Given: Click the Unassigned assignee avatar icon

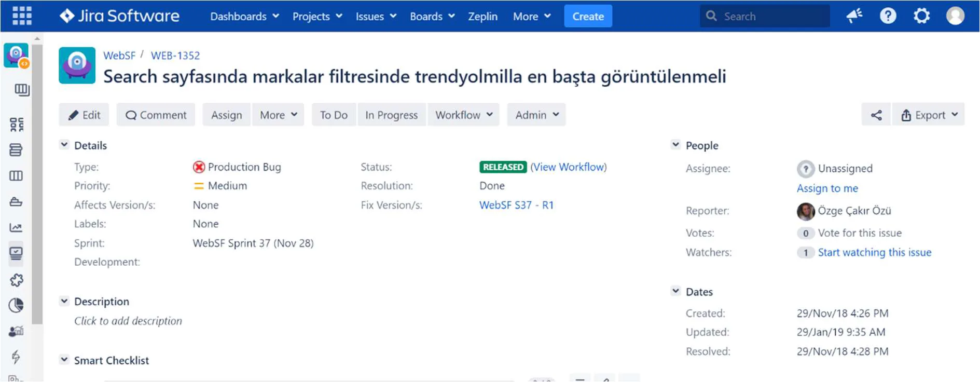Looking at the screenshot, I should tap(806, 169).
